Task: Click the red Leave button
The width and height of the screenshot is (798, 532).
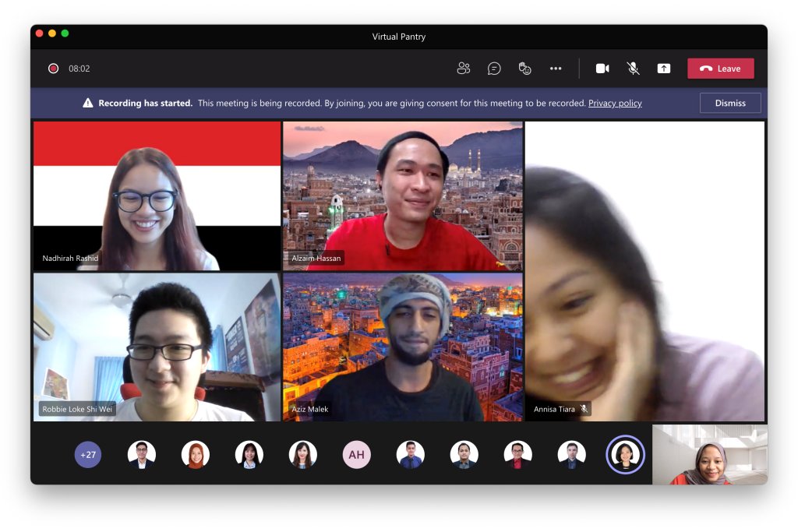Action: point(721,68)
